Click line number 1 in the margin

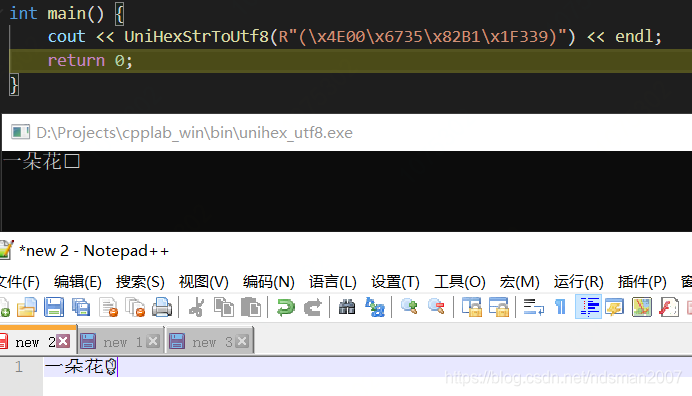tap(19, 366)
